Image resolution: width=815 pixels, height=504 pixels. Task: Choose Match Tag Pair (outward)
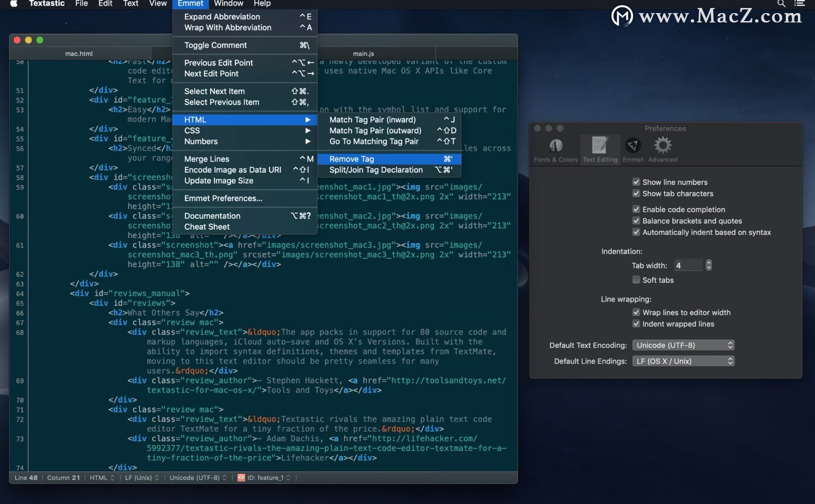click(389, 131)
